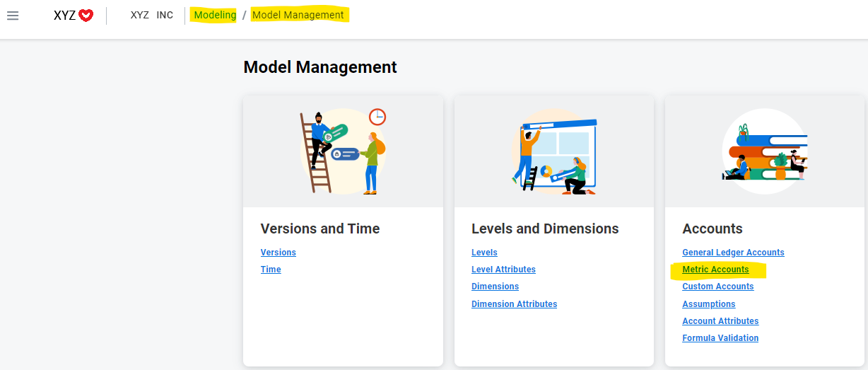
Task: Open Formula Validation
Action: click(720, 338)
